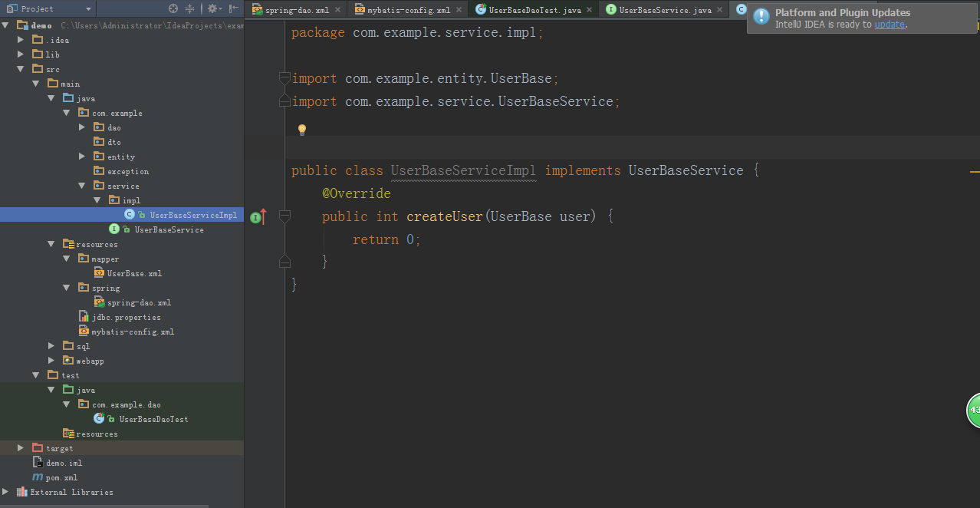Click the webapp folder icon

tap(68, 361)
